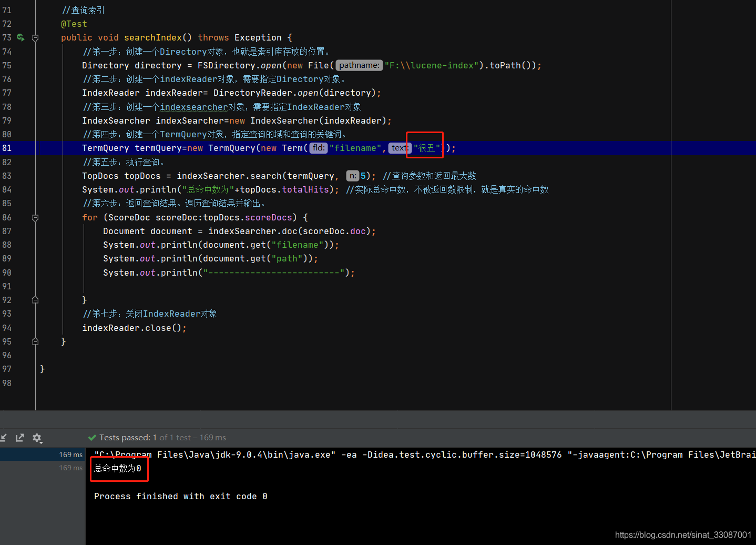Click termQuery argument in indexSearcher.search call
756x545 pixels.
pos(311,176)
